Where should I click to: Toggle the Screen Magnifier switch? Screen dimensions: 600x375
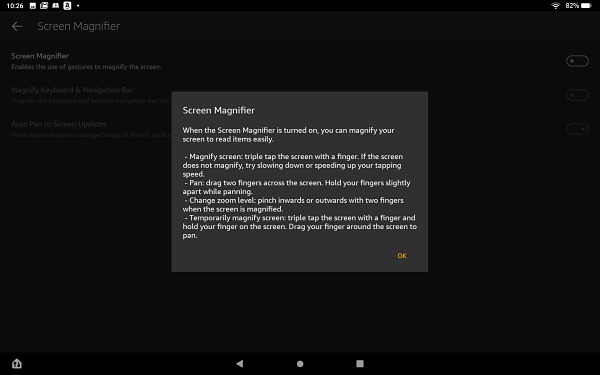(577, 61)
